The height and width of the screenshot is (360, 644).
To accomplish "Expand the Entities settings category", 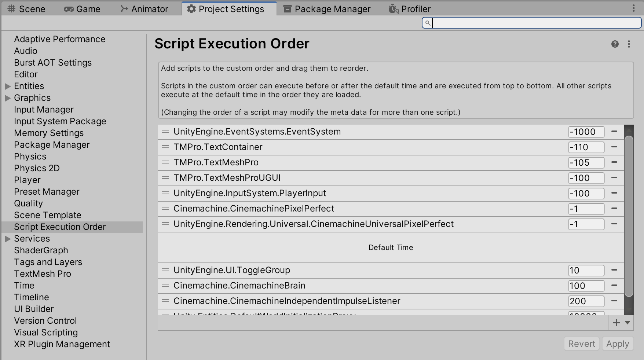I will (x=8, y=86).
